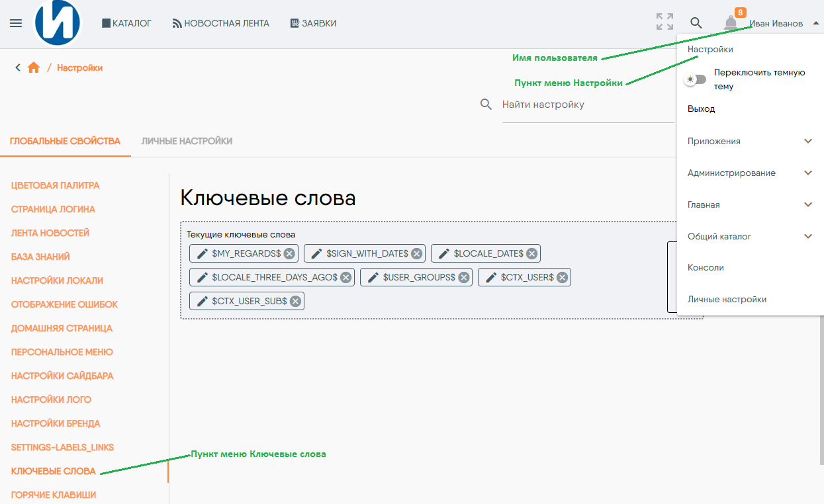
Task: Remove the $LOCALE_DATE$ keyword
Action: [x=532, y=253]
